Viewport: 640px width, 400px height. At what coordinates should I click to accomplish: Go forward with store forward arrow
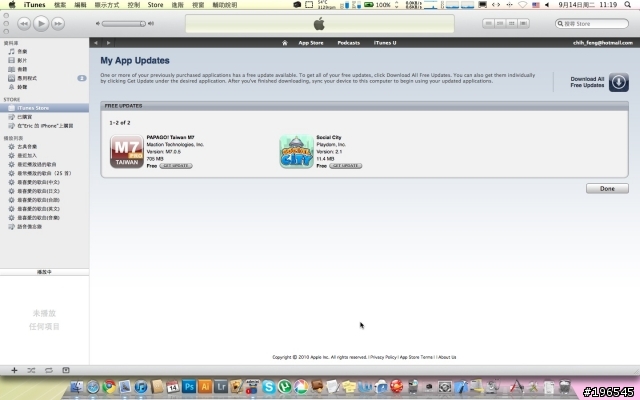[x=108, y=43]
